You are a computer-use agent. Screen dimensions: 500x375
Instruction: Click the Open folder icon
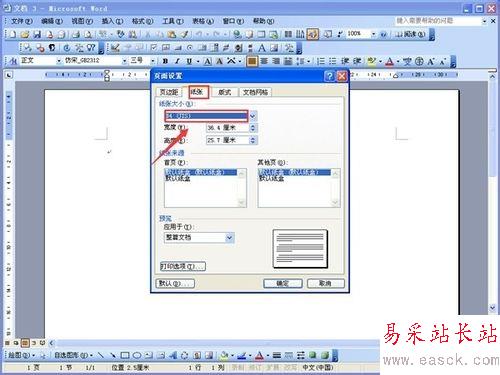tap(25, 34)
